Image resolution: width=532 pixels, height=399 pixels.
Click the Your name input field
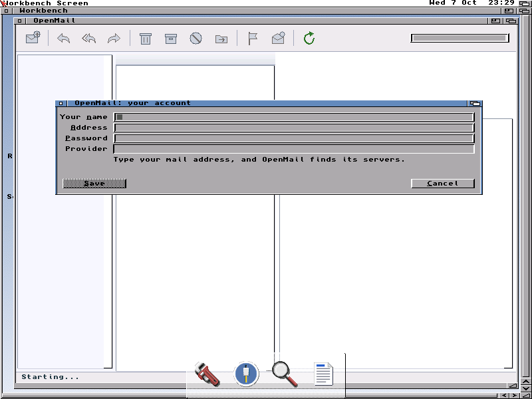294,117
